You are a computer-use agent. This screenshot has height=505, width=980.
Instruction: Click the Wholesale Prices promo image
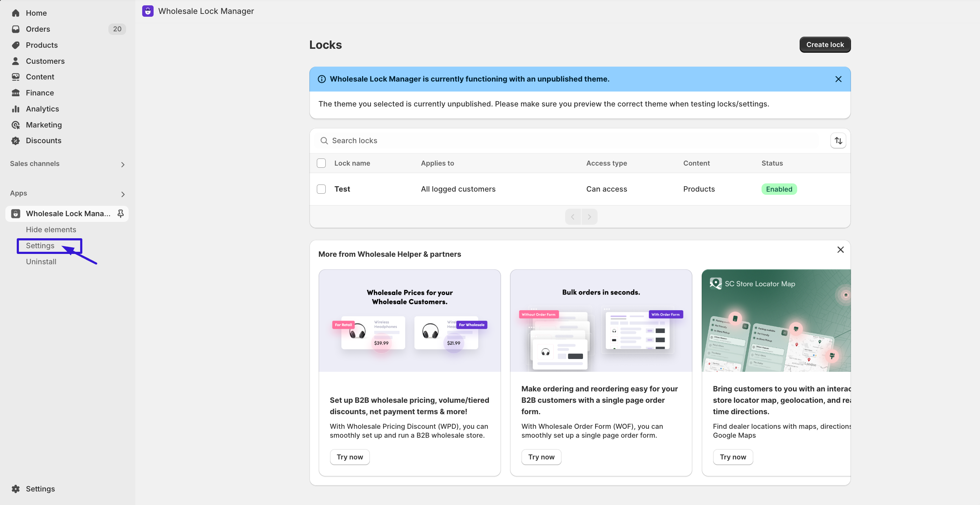coord(410,321)
